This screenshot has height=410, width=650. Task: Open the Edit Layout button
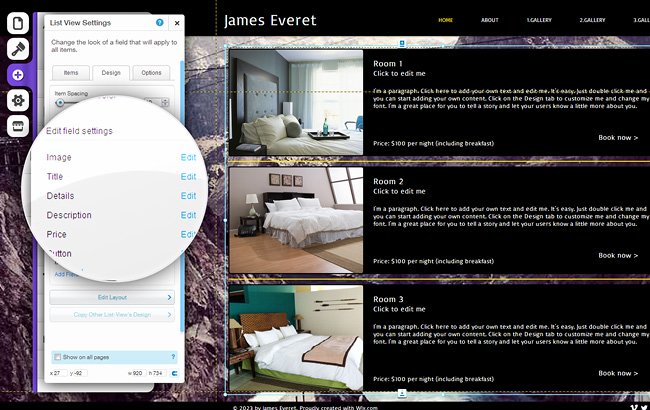pyautogui.click(x=112, y=297)
